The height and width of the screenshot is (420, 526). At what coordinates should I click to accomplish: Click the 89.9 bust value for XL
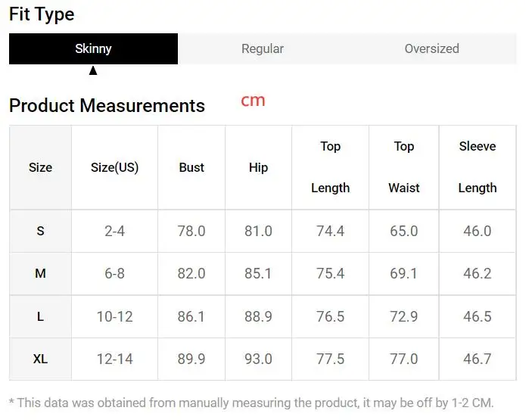pos(191,359)
